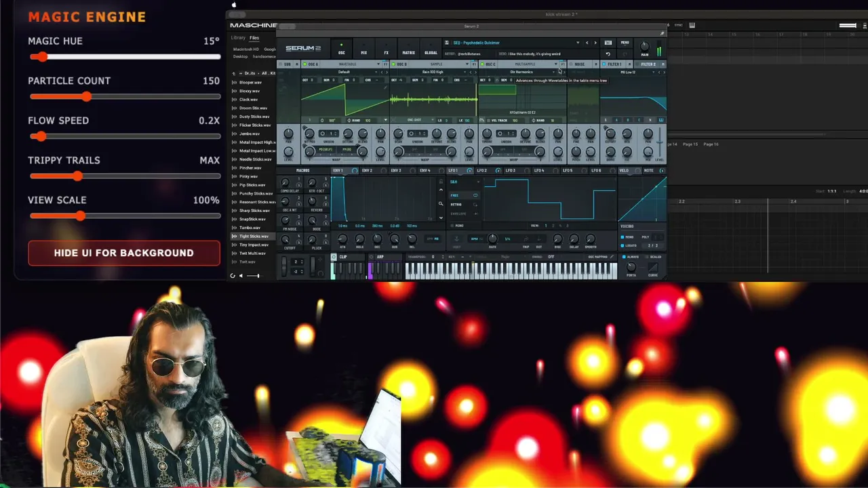Enable the NOISE oscillator
This screenshot has height=488, width=868.
tap(571, 64)
